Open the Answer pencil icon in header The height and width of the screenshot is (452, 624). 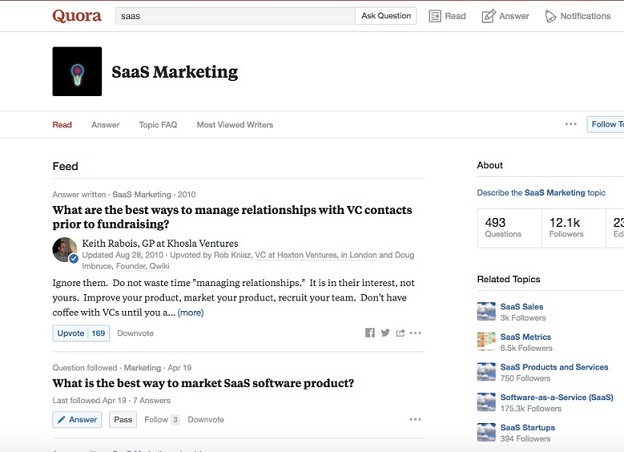[489, 16]
